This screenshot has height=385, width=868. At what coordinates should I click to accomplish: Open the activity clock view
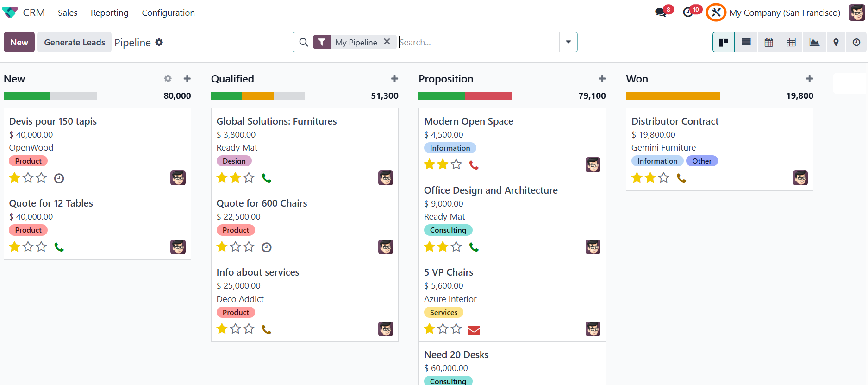[856, 42]
